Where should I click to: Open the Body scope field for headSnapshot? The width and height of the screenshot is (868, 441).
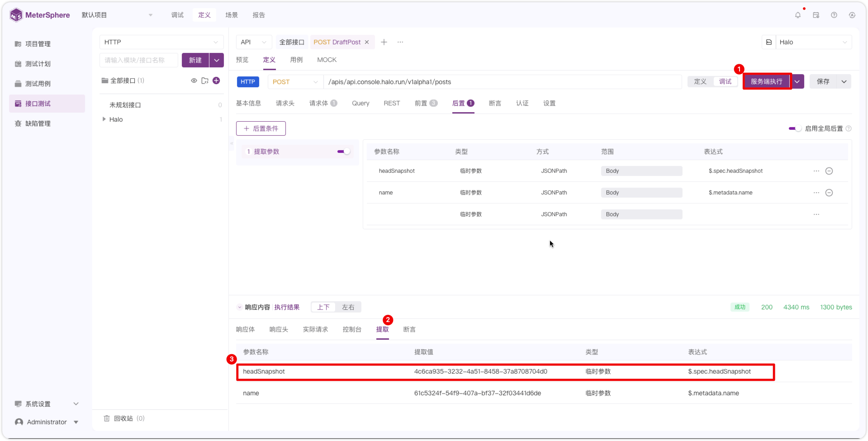click(x=641, y=171)
